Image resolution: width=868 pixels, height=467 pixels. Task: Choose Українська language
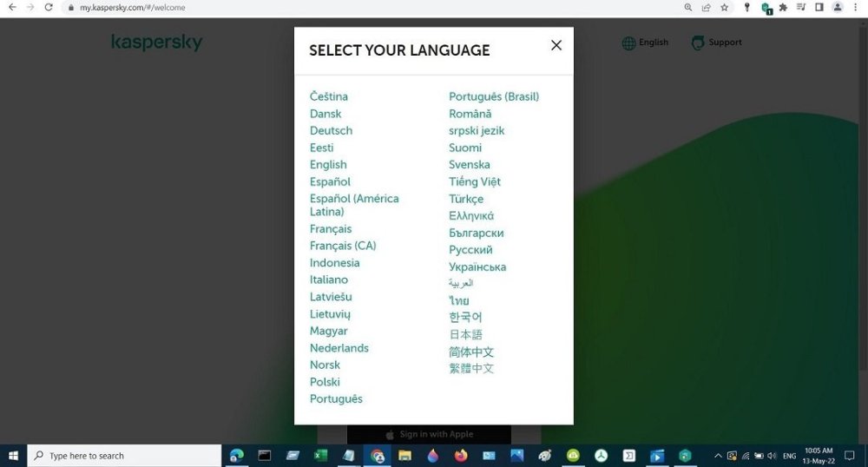coord(477,266)
